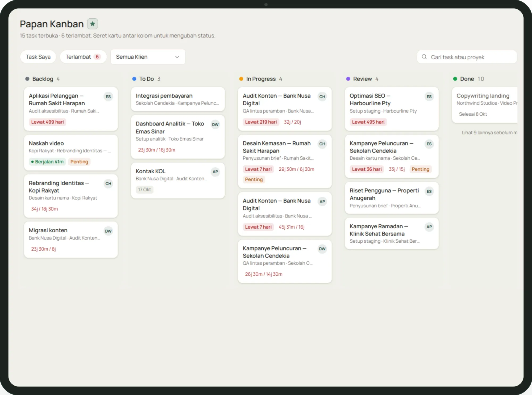This screenshot has width=532, height=395.
Task: Click the CH avatar on Rebranding Identitas card
Action: click(x=108, y=184)
